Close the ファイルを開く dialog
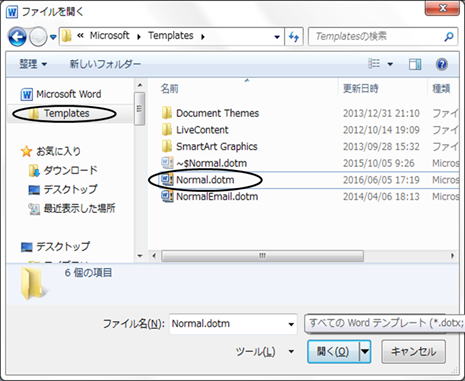Viewport: 465px width, 381px height. 443,8
